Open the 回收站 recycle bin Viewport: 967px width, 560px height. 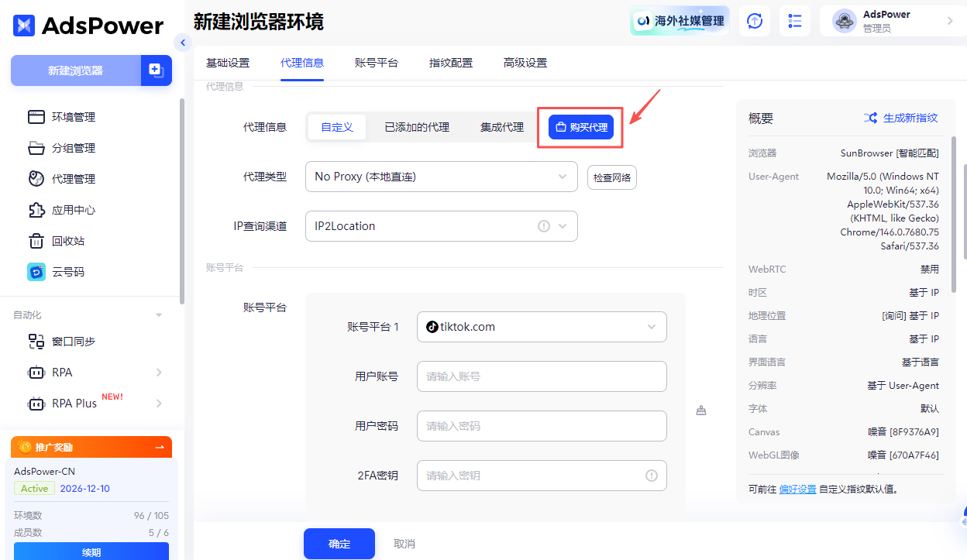pyautogui.click(x=70, y=240)
